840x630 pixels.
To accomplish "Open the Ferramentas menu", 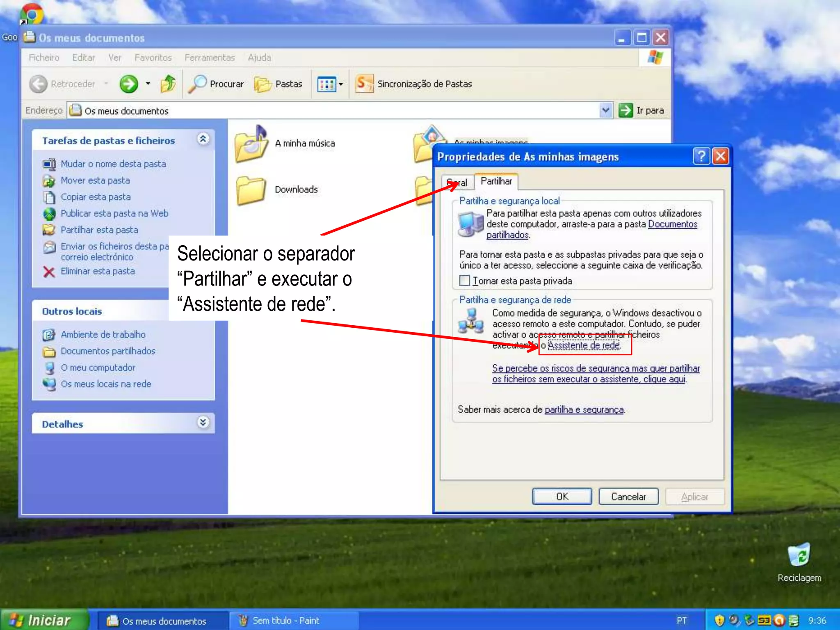I will point(209,58).
